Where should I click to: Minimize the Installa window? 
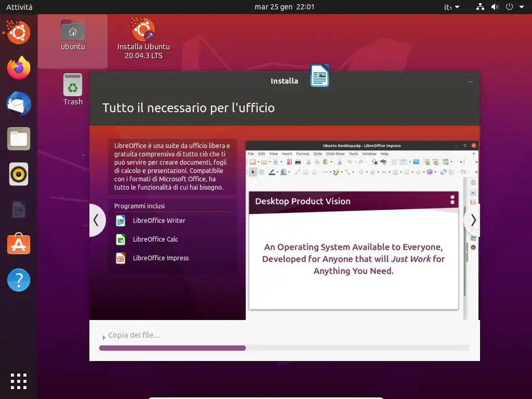tap(471, 82)
